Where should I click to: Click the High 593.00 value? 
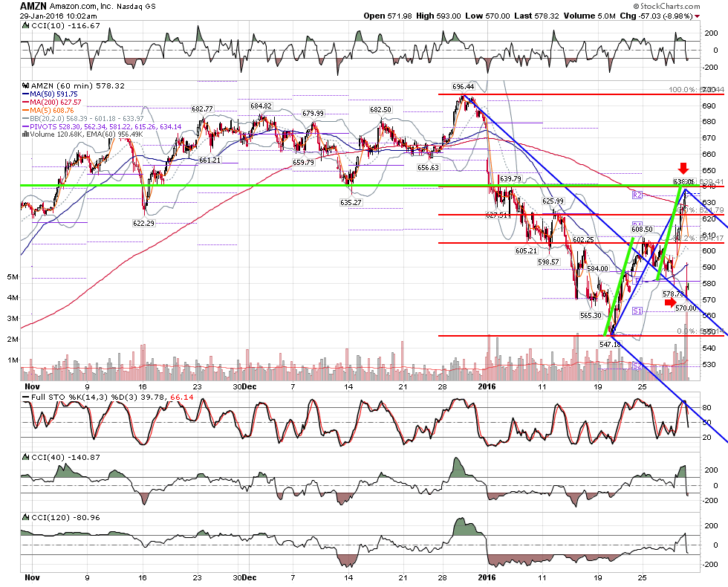(x=438, y=16)
